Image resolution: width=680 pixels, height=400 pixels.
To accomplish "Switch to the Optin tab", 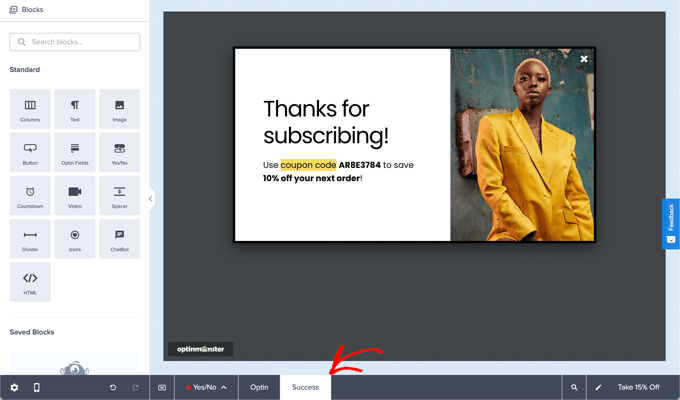I will pyautogui.click(x=259, y=387).
